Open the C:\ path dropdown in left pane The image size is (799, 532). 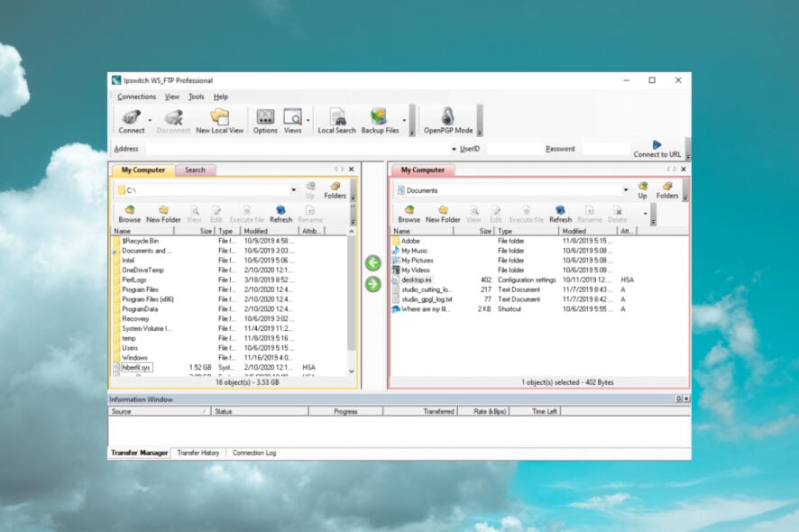[x=293, y=190]
